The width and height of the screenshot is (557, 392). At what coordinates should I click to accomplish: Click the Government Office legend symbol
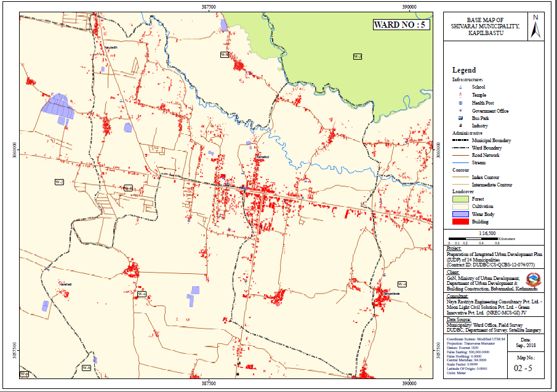[460, 110]
